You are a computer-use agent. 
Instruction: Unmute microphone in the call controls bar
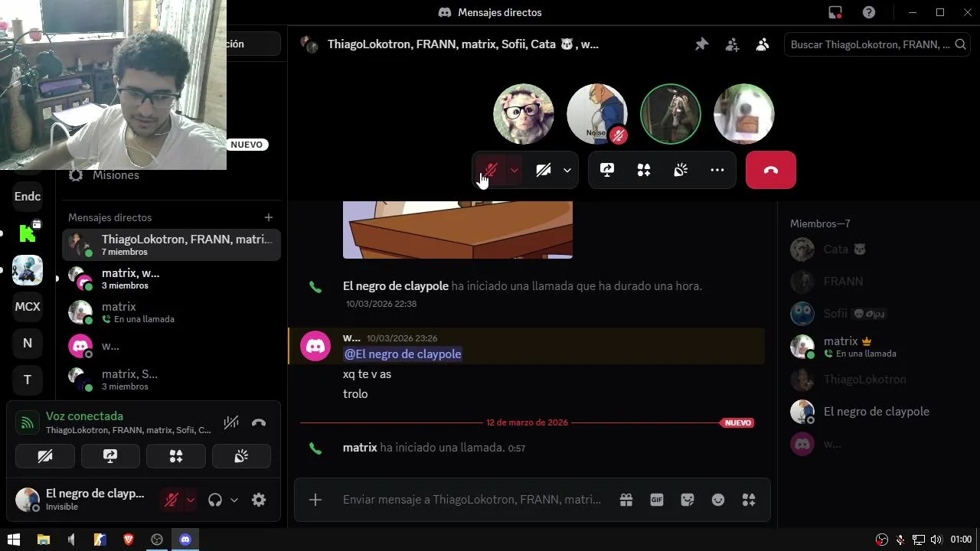(491, 170)
